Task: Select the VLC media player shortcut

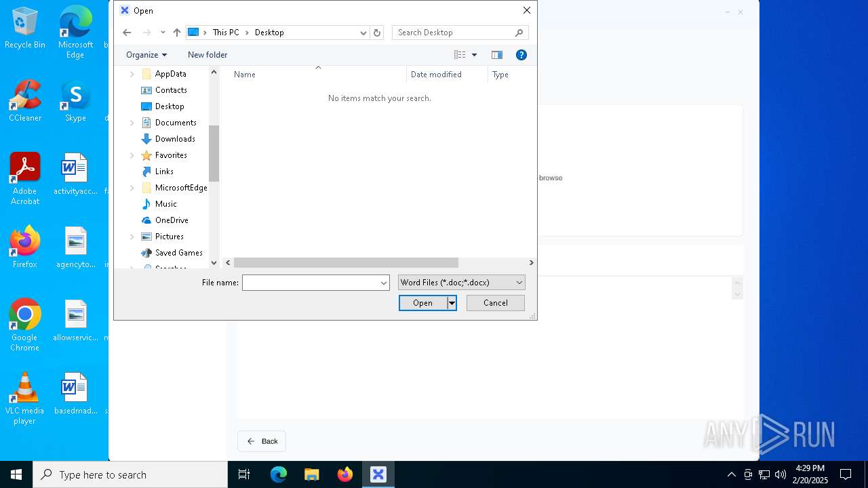Action: [x=25, y=399]
